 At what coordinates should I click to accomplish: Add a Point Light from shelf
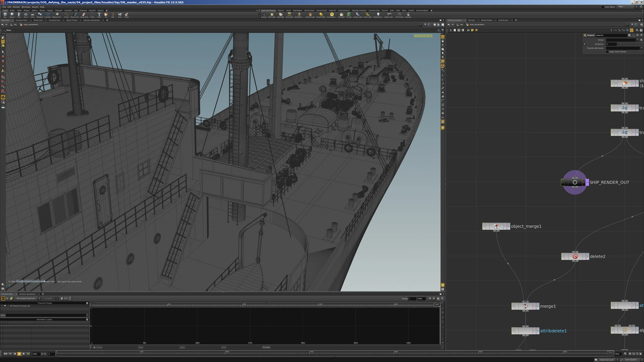tap(272, 15)
